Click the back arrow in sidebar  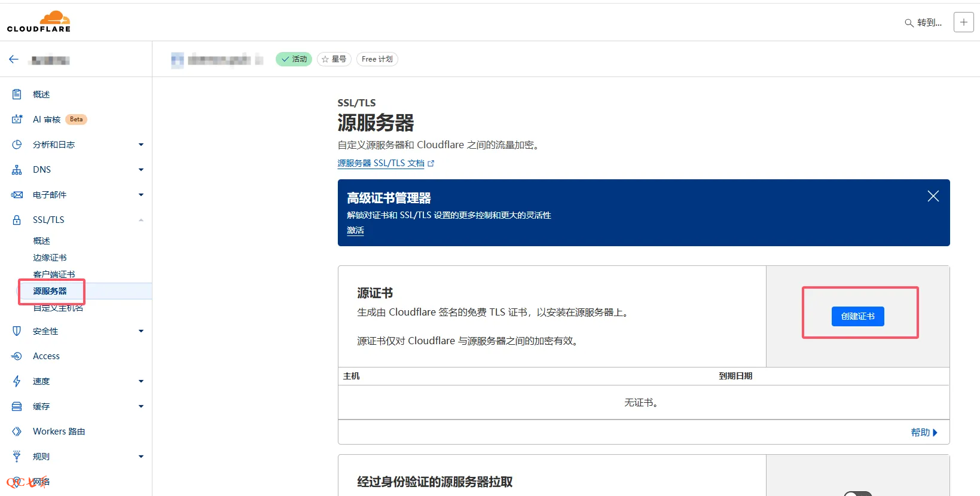[14, 59]
